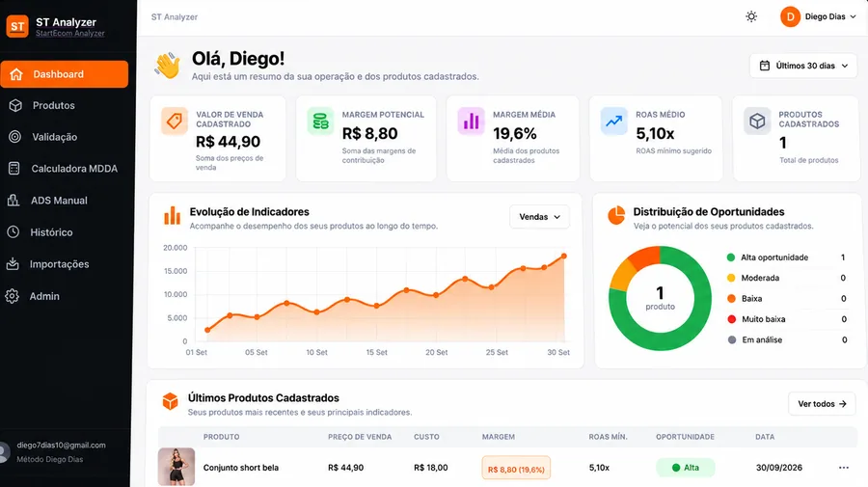Click the R$ 44,90 card value
This screenshot has height=487, width=868.
coord(228,142)
